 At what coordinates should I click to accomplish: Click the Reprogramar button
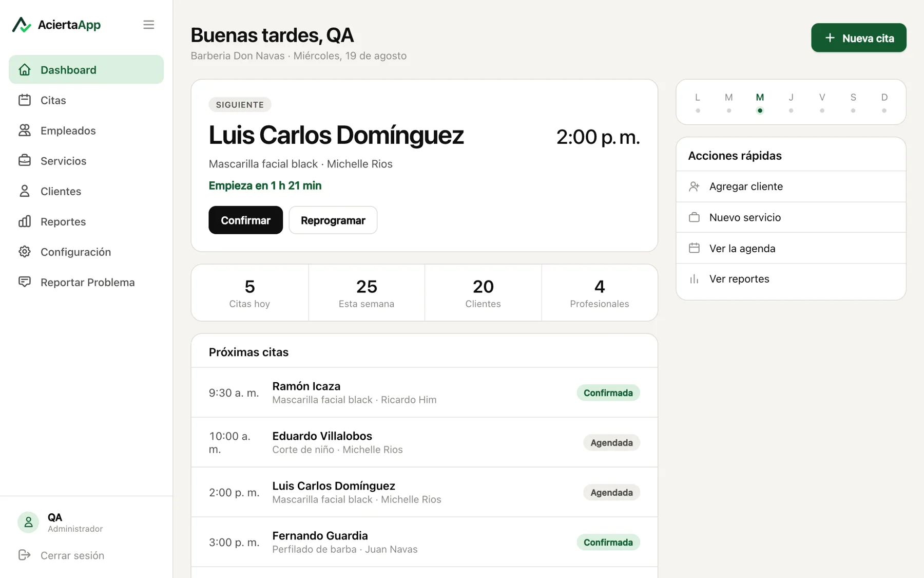pos(333,220)
